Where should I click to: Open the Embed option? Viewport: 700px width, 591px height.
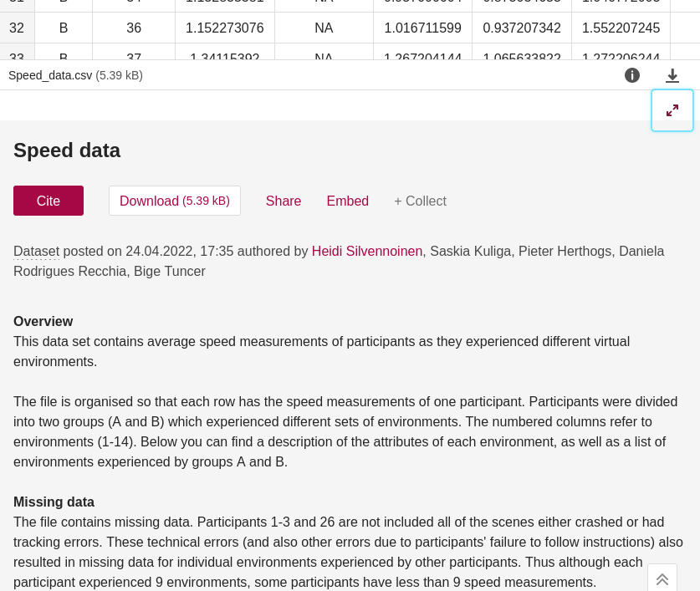click(347, 201)
